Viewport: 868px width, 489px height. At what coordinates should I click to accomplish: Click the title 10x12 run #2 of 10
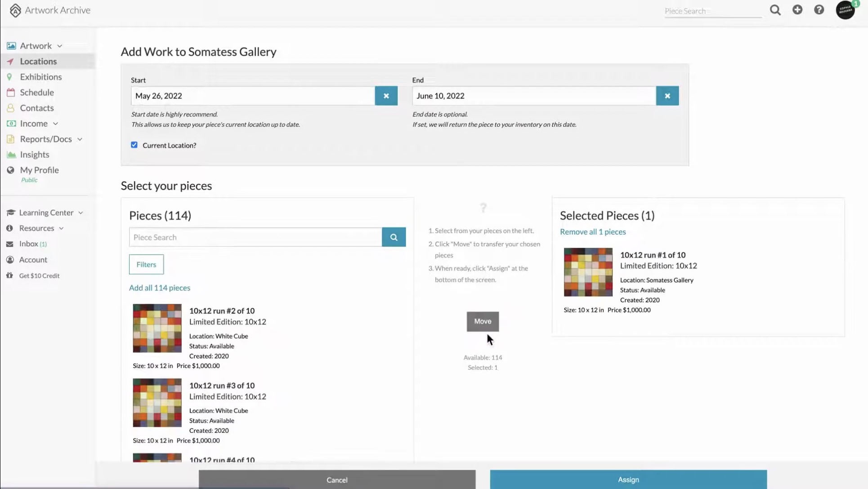222,311
